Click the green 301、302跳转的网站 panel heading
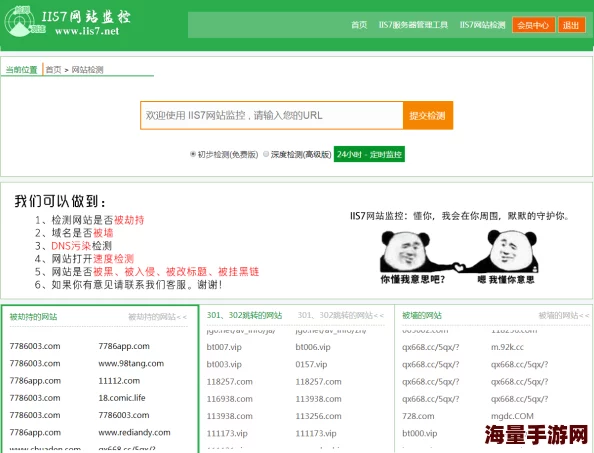Viewport: 594px width, 453px height. pyautogui.click(x=244, y=315)
